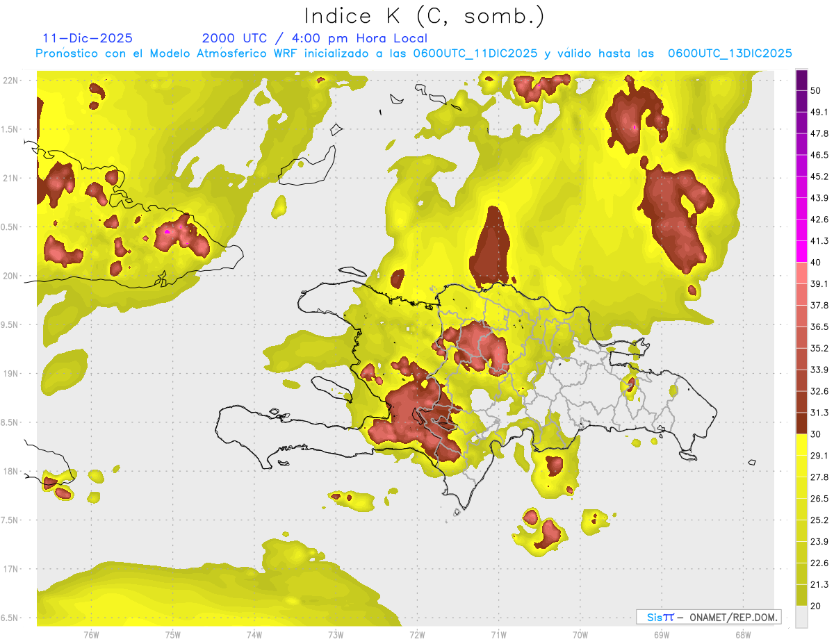Click the grey legend swatch below 20

pos(801,616)
